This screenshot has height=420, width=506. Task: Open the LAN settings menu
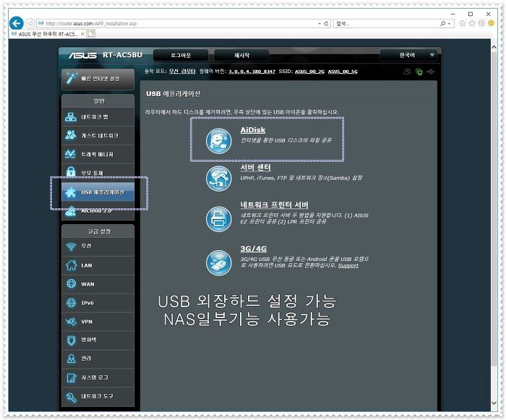click(98, 265)
